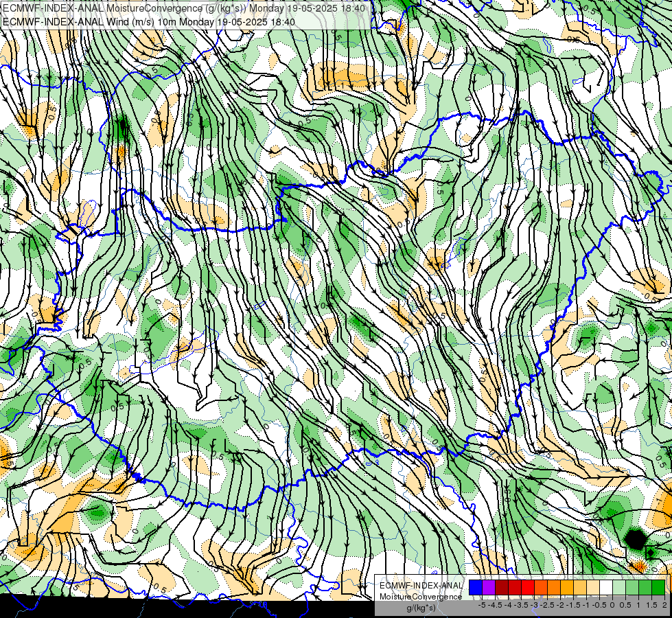
Task: Click the "Wind (m/s) 10m" title line
Action: [x=149, y=21]
